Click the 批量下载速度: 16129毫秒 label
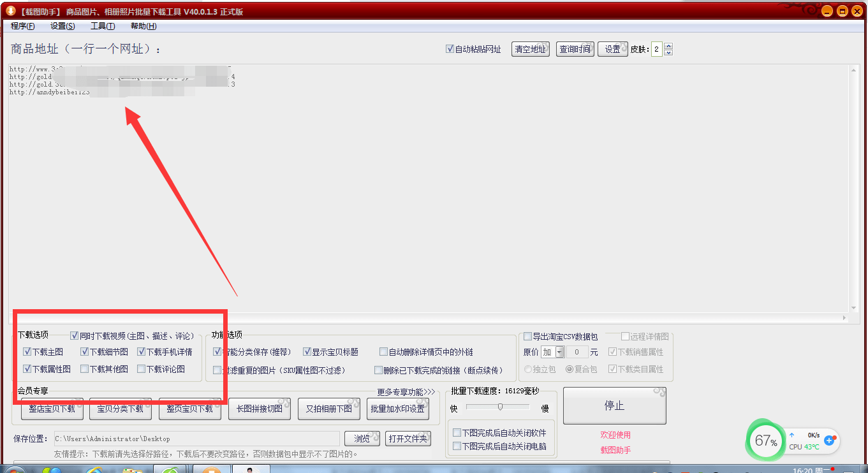The image size is (868, 473). pyautogui.click(x=495, y=391)
